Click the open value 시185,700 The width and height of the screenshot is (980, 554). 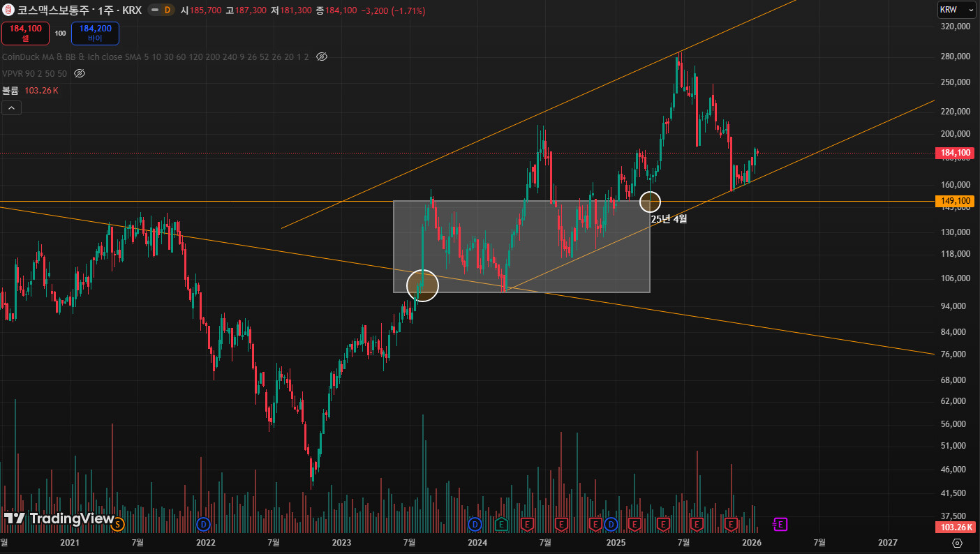tap(201, 10)
